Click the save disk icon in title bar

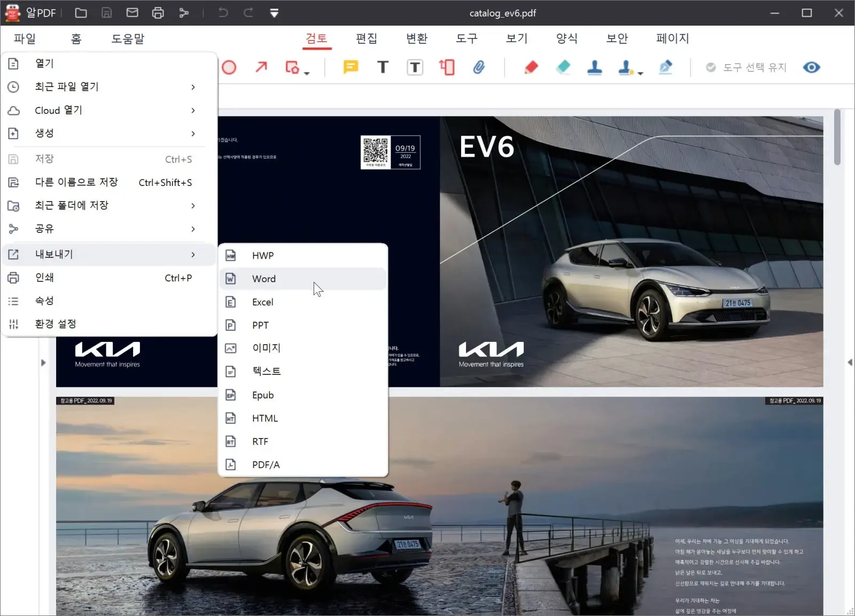[107, 13]
